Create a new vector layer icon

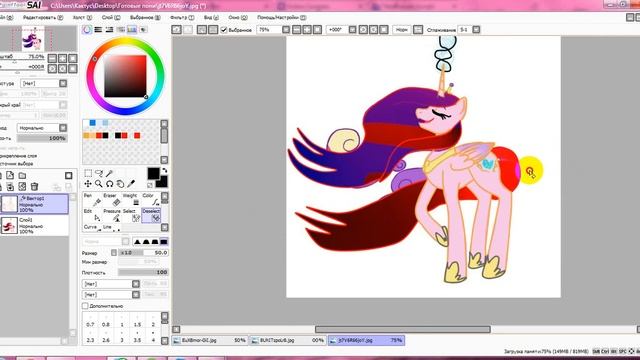pyautogui.click(x=10, y=176)
